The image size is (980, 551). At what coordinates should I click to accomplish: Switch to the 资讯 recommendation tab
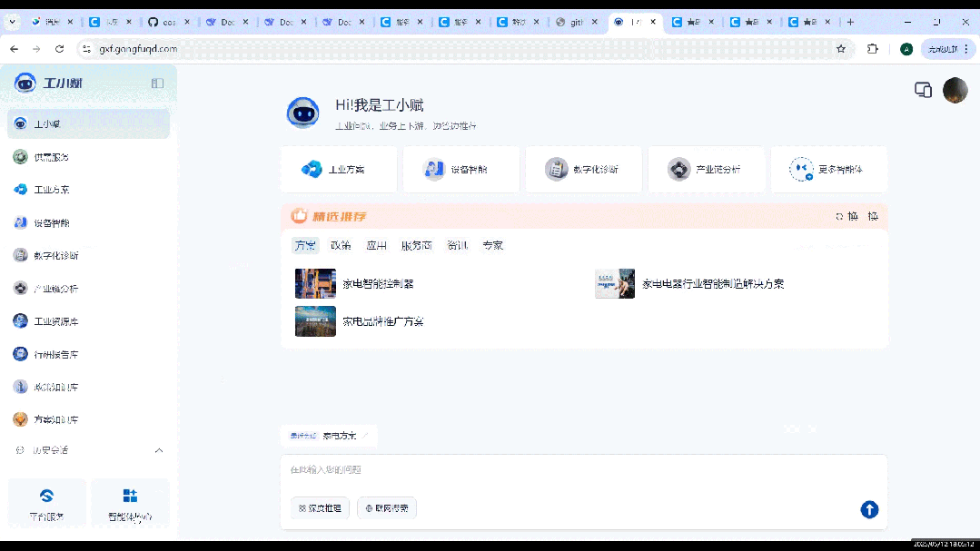tap(458, 245)
